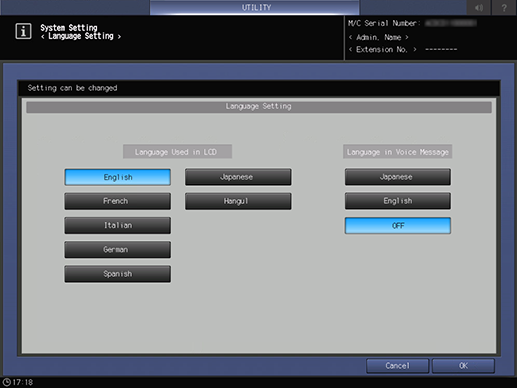This screenshot has height=388, width=517.
Task: Click the Extension No. label
Action: pyautogui.click(x=382, y=50)
